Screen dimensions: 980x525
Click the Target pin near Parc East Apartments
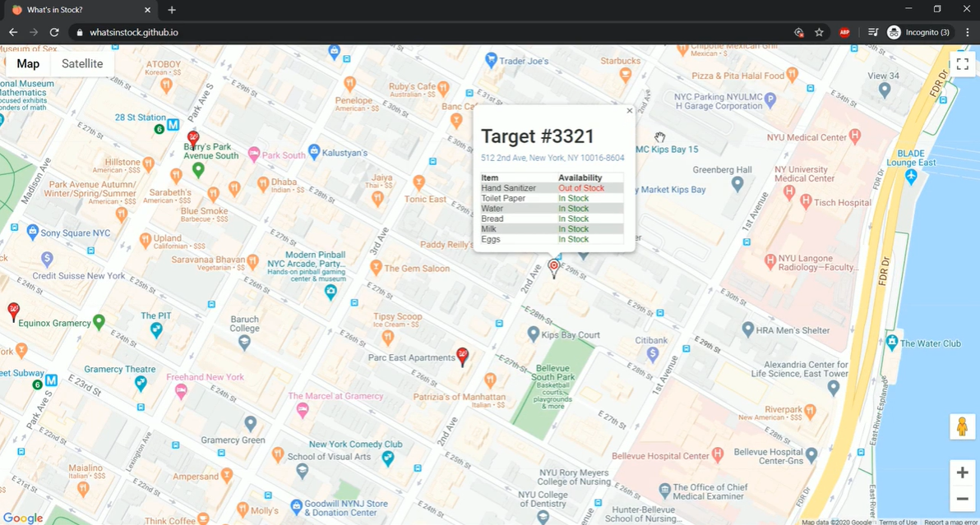(x=463, y=357)
